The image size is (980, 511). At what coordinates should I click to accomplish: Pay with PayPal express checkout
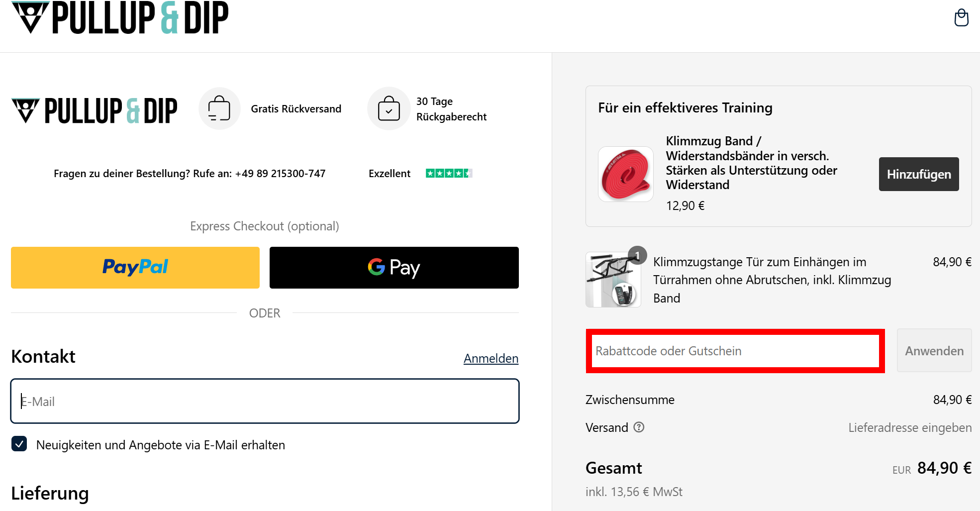[135, 268]
